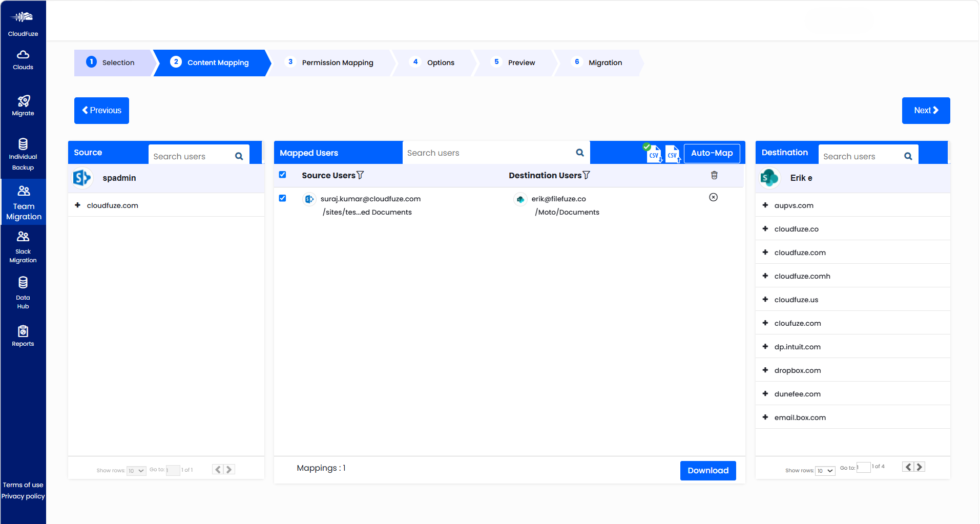
Task: Click the CSV icon with green check mark
Action: [653, 153]
